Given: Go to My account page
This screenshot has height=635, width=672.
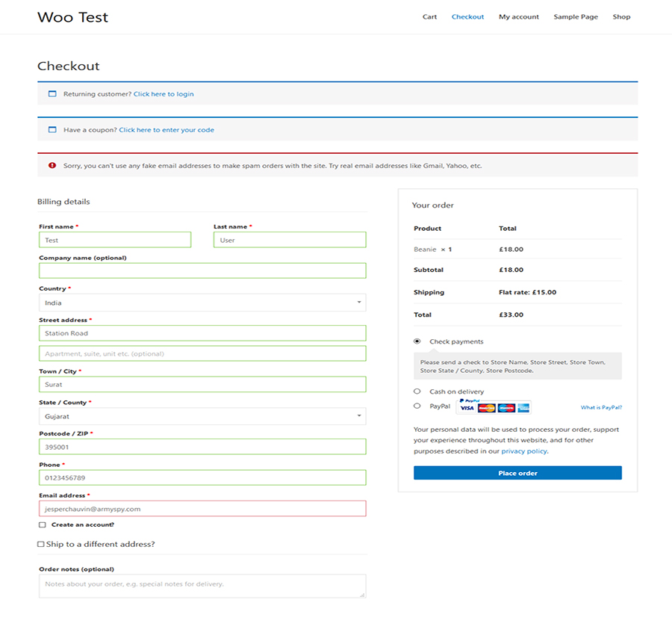Looking at the screenshot, I should click(518, 16).
